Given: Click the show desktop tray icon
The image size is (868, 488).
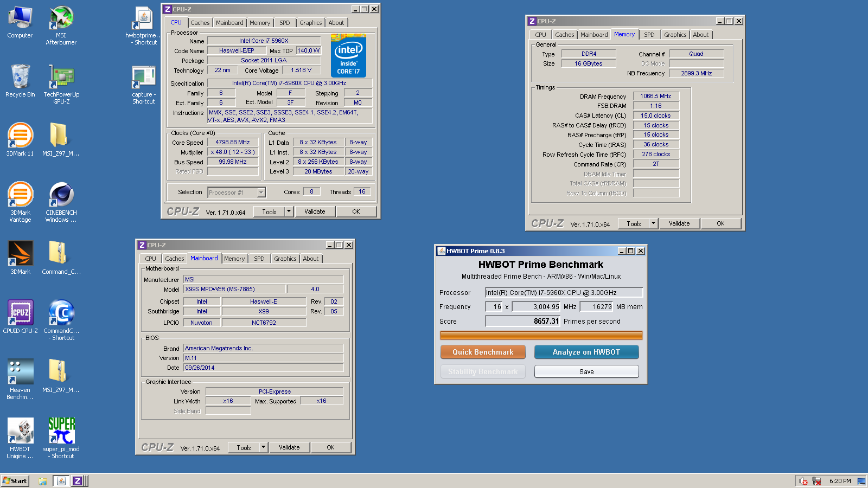Looking at the screenshot, I should (861, 481).
